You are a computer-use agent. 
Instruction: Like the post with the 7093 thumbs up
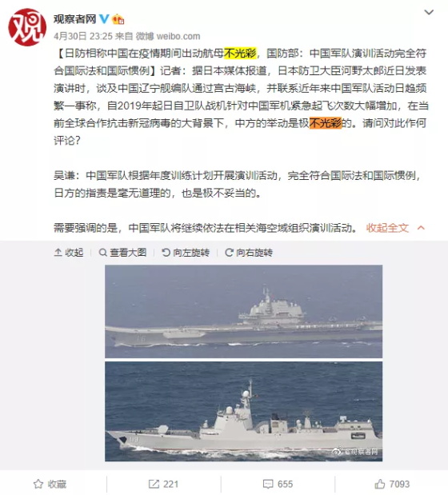(392, 484)
